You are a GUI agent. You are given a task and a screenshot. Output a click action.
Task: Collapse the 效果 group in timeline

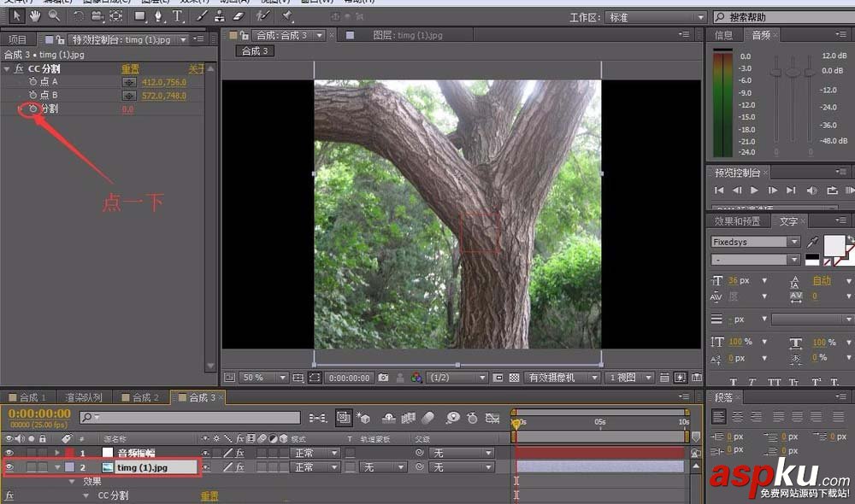72,482
